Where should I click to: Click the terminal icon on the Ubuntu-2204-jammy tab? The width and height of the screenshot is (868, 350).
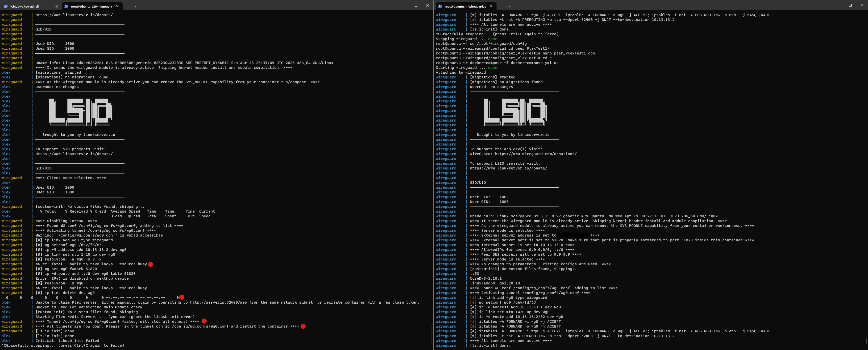point(66,6)
